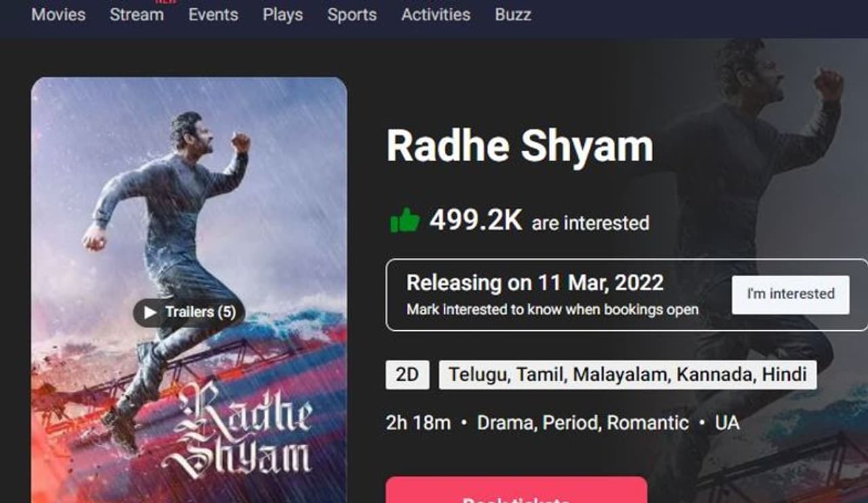Open the Movies menu item
Image resolution: width=868 pixels, height=503 pixels.
coord(58,14)
